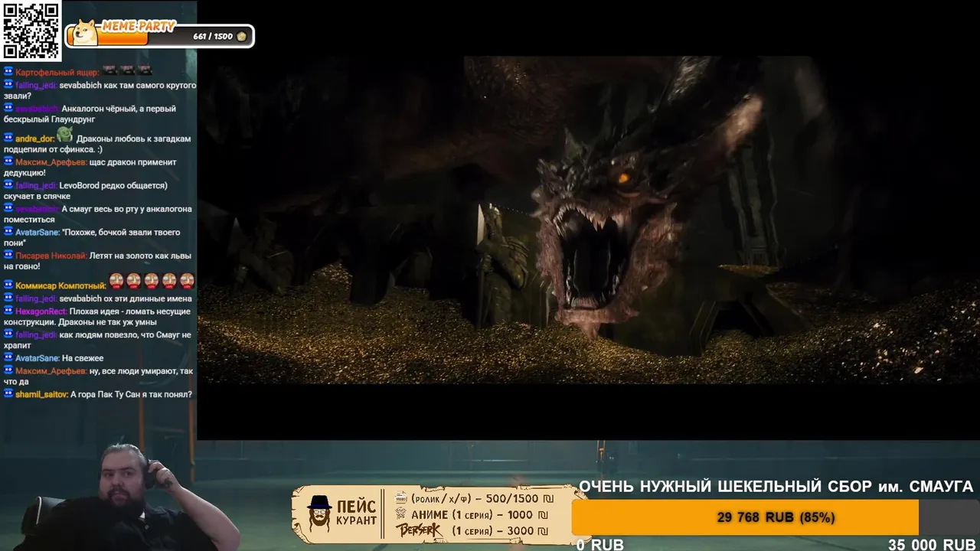The width and height of the screenshot is (980, 551).
Task: Click the '(ролик/х/ф) – 500/1500' price line
Action: pyautogui.click(x=482, y=498)
